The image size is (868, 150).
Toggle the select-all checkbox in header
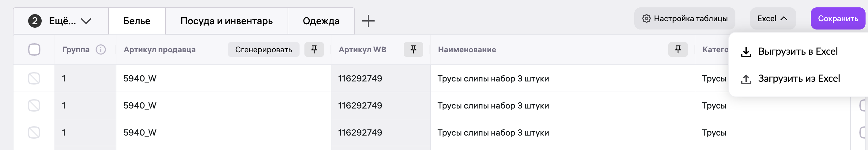[x=34, y=50]
